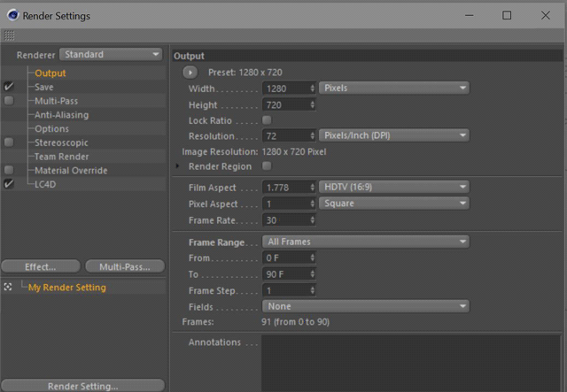The height and width of the screenshot is (392, 567).
Task: Expand the Render Region triangle
Action: pyautogui.click(x=177, y=166)
